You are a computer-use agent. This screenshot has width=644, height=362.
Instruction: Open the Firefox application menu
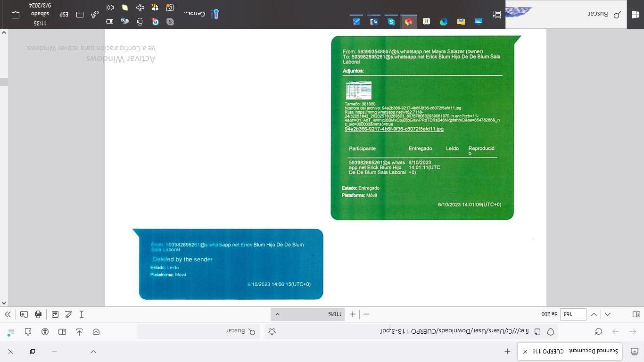[11, 332]
